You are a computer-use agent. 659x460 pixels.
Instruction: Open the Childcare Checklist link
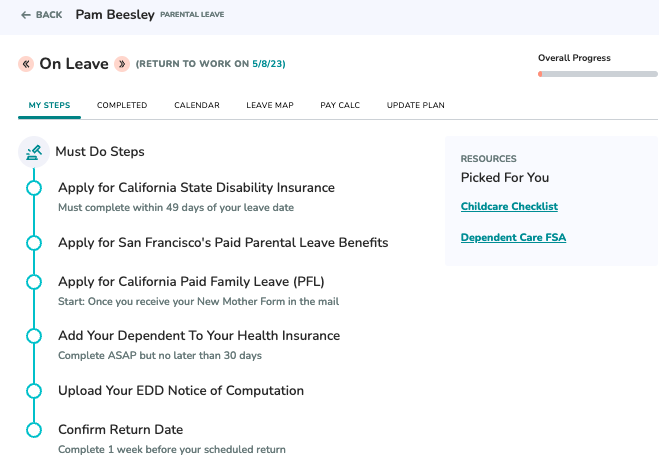point(509,206)
